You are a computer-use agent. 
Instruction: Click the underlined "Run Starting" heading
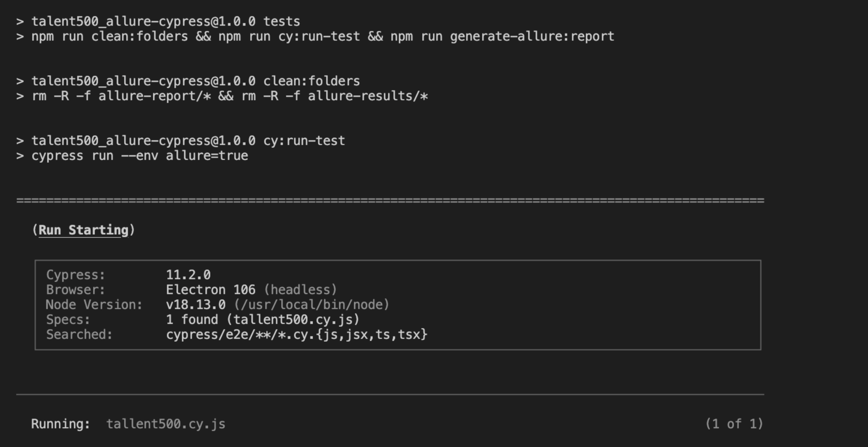click(x=83, y=230)
